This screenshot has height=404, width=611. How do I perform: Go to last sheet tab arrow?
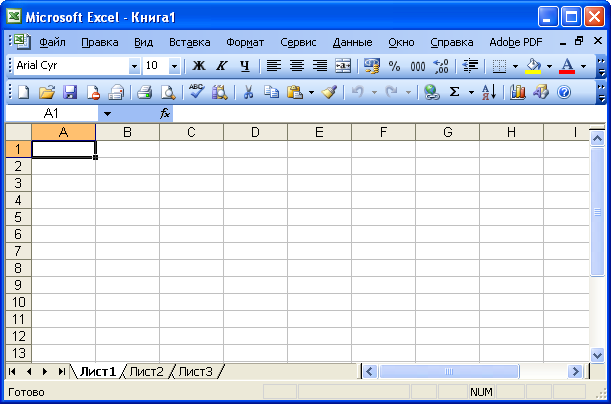pyautogui.click(x=62, y=372)
